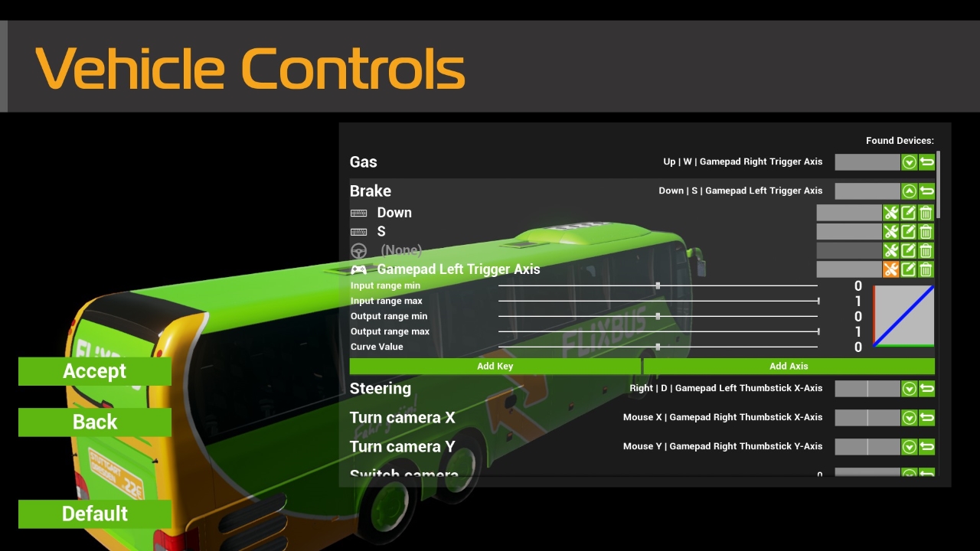Reset Gas bindings with return arrow icon
The image size is (980, 551).
pyautogui.click(x=926, y=162)
